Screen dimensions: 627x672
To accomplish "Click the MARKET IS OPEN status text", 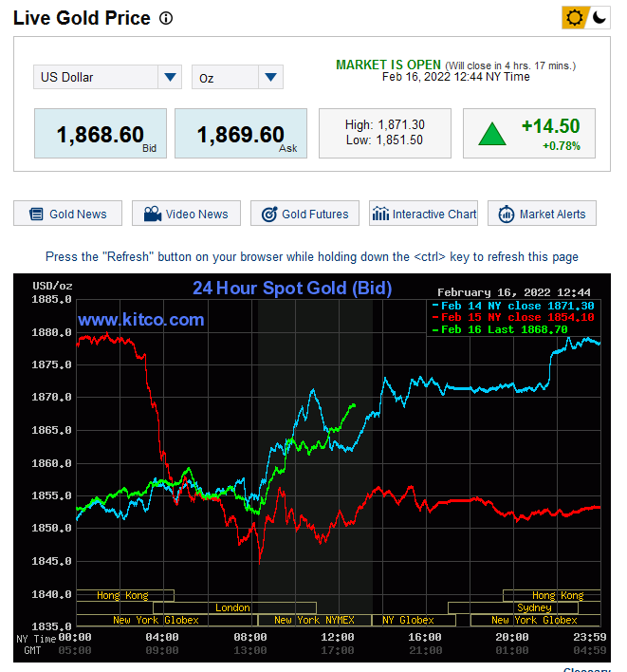I will click(388, 65).
